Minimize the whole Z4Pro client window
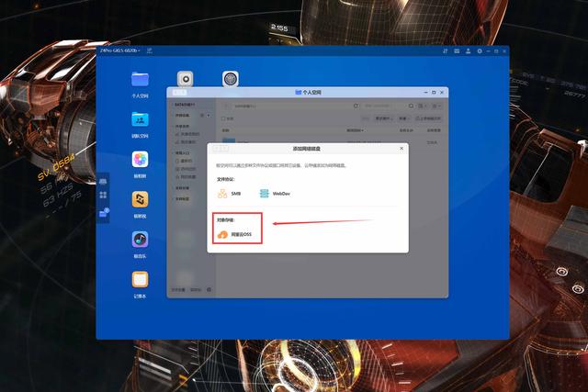The height and width of the screenshot is (392, 588). tap(488, 51)
